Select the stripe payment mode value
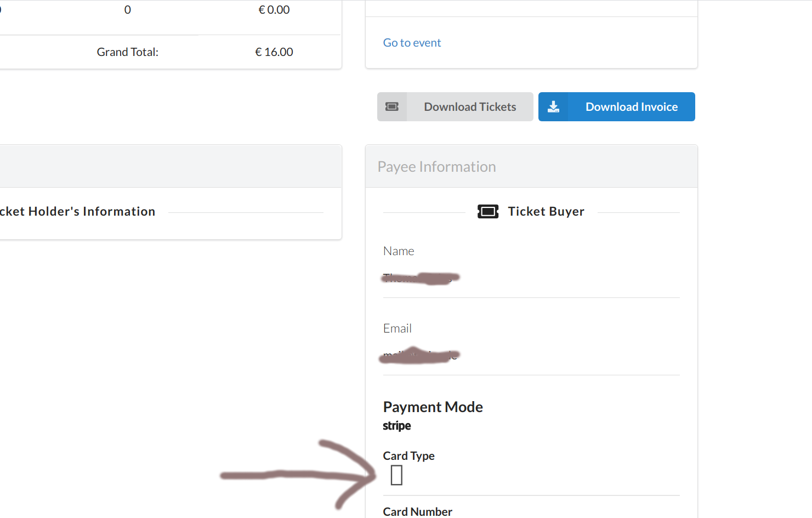The height and width of the screenshot is (518, 812). (397, 426)
